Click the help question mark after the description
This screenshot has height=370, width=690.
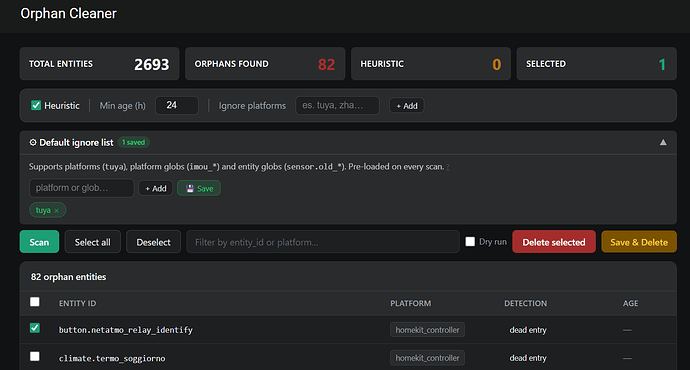pos(448,167)
